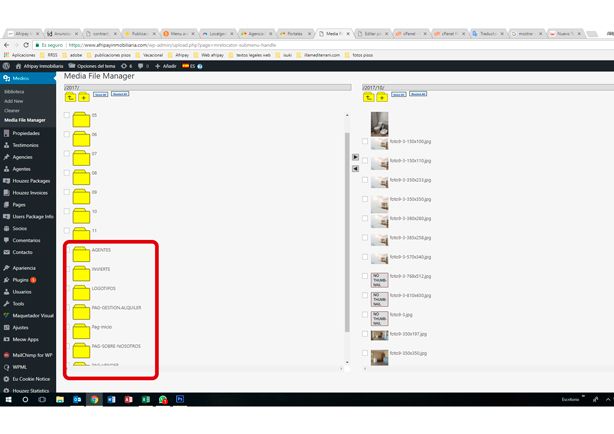
Task: Go back with the browser back arrow
Action: (x=7, y=45)
